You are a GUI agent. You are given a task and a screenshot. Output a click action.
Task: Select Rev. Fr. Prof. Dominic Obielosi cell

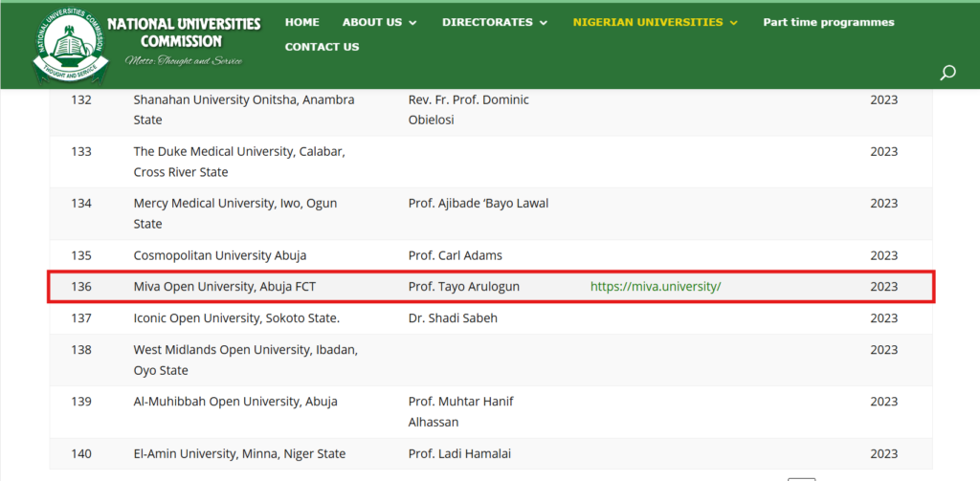tap(469, 110)
